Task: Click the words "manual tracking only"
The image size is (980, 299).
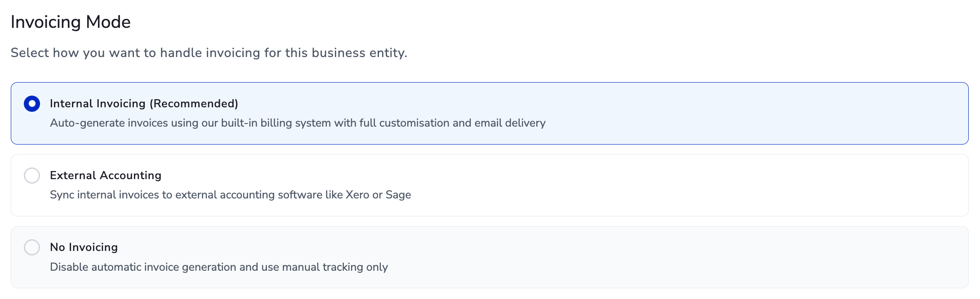Action: [335, 267]
